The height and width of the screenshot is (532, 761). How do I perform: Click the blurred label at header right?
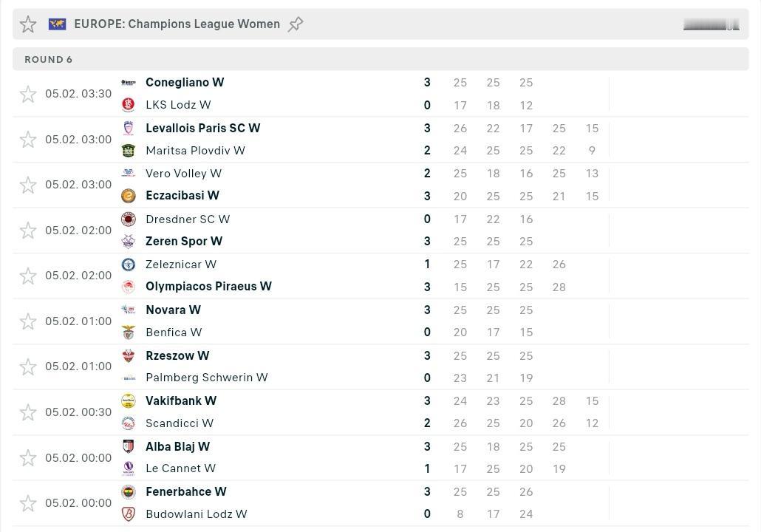coord(711,25)
